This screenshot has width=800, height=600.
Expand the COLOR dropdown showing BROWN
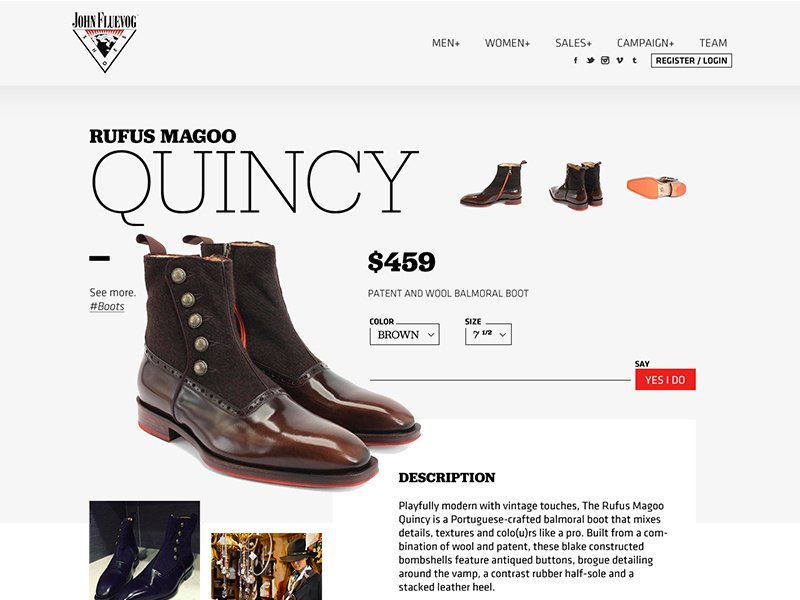coord(405,335)
